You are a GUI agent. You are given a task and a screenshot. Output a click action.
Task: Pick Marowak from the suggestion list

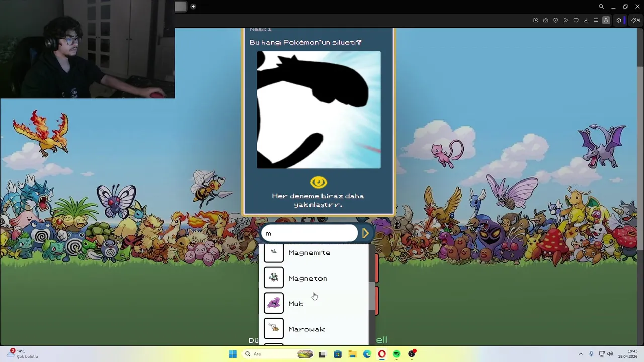coord(314,329)
